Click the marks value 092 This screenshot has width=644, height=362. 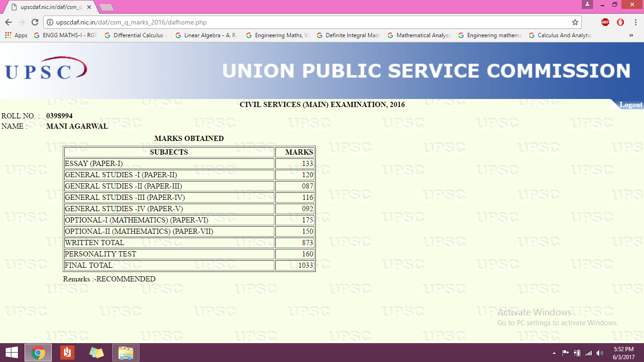308,209
